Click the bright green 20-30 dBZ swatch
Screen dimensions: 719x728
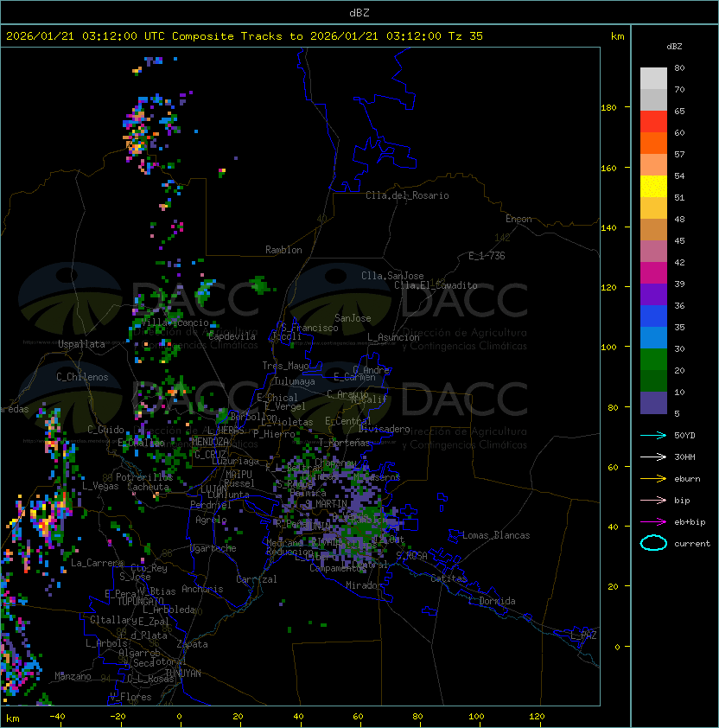[653, 359]
